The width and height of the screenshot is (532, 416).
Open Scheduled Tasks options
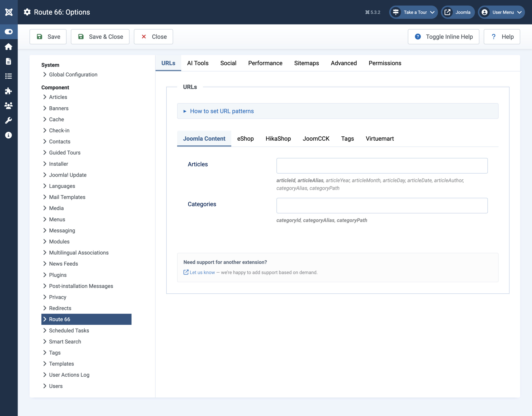pos(69,330)
